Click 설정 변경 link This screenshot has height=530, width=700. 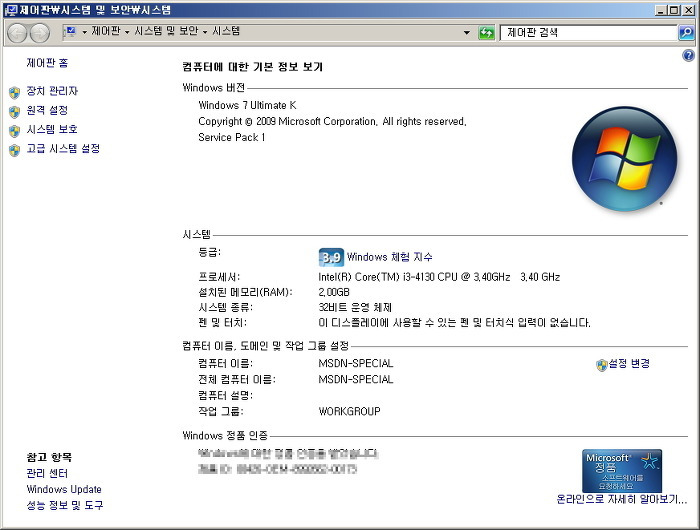[629, 363]
